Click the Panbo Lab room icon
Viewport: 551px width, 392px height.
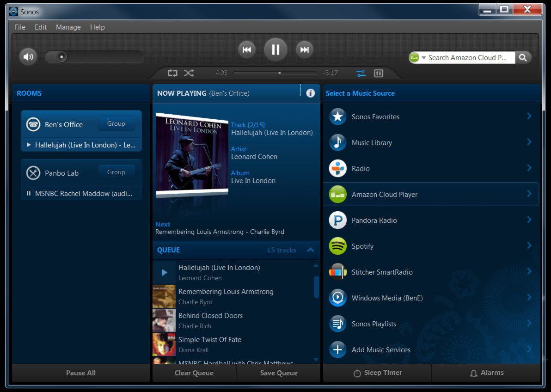click(33, 173)
